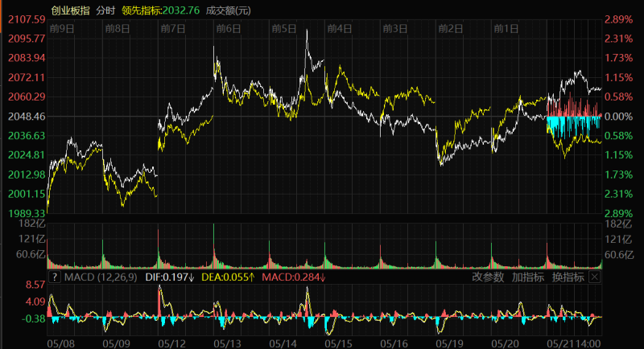Click the right 121亿 volume axis label
Screen dimensions: 644x349
point(618,239)
